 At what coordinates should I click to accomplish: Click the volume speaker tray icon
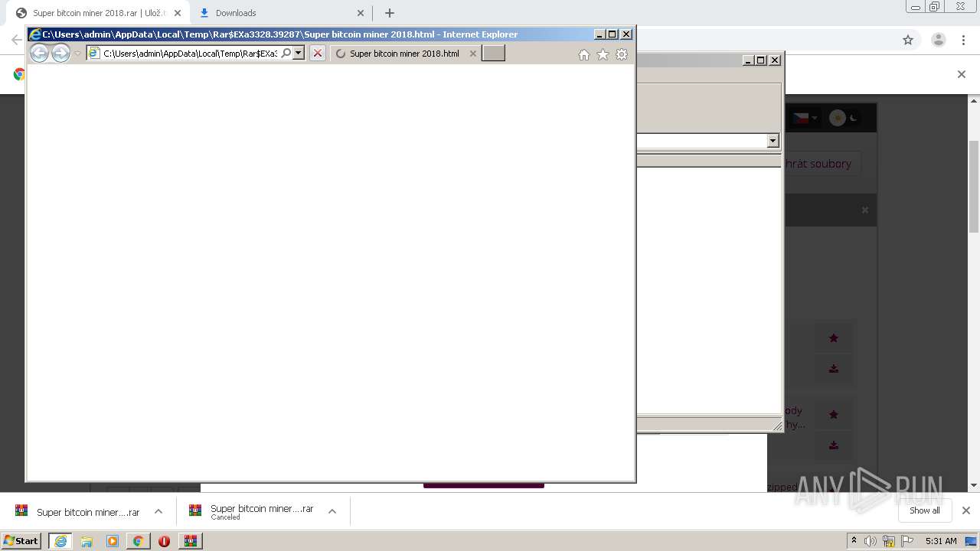tap(871, 541)
